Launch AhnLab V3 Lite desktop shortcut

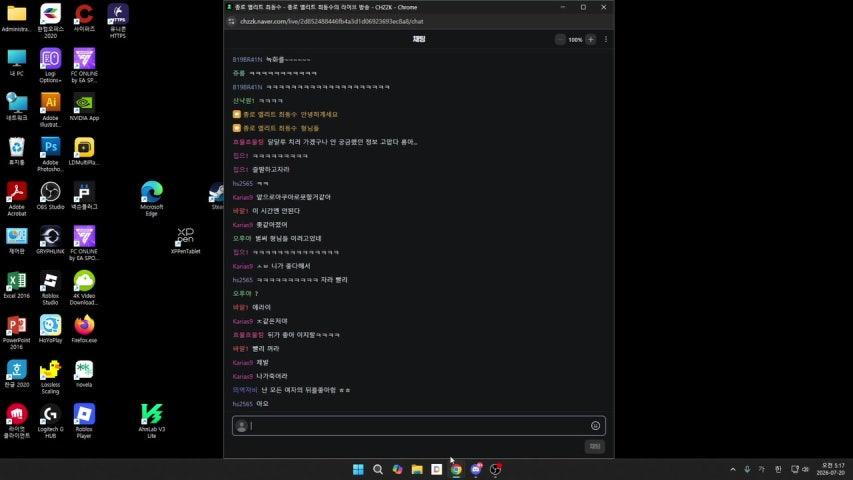click(x=152, y=421)
